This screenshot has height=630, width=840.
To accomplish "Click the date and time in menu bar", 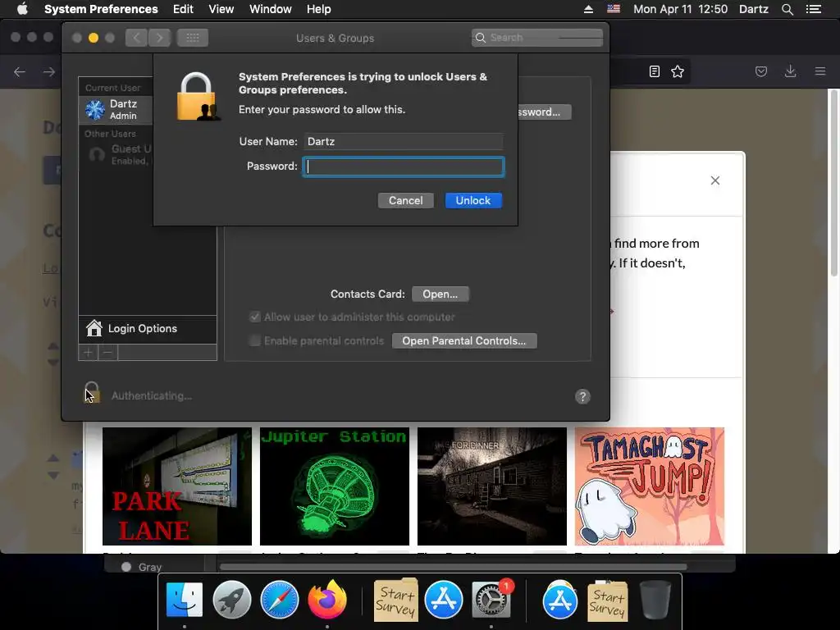I will [680, 9].
